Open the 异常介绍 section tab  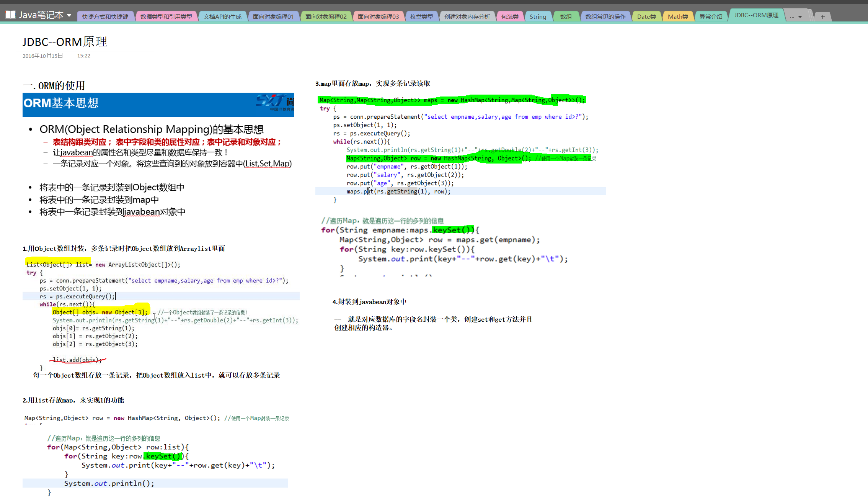[x=711, y=16]
